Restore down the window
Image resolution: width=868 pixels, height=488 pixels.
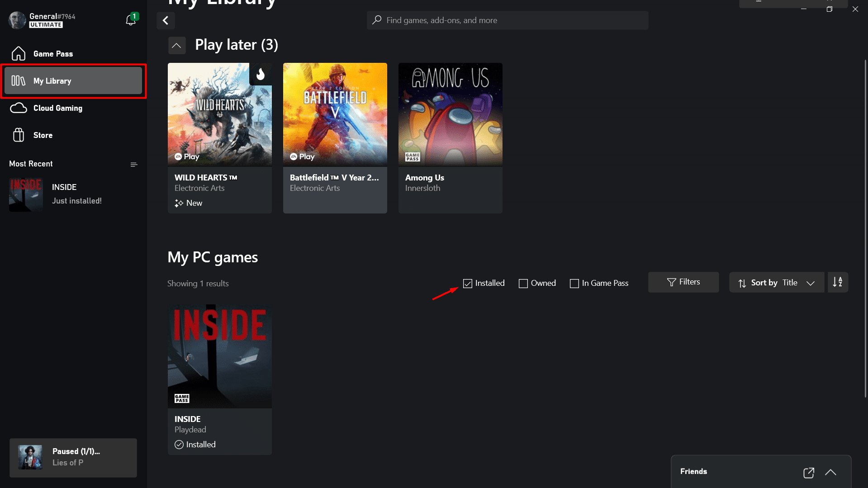[830, 9]
